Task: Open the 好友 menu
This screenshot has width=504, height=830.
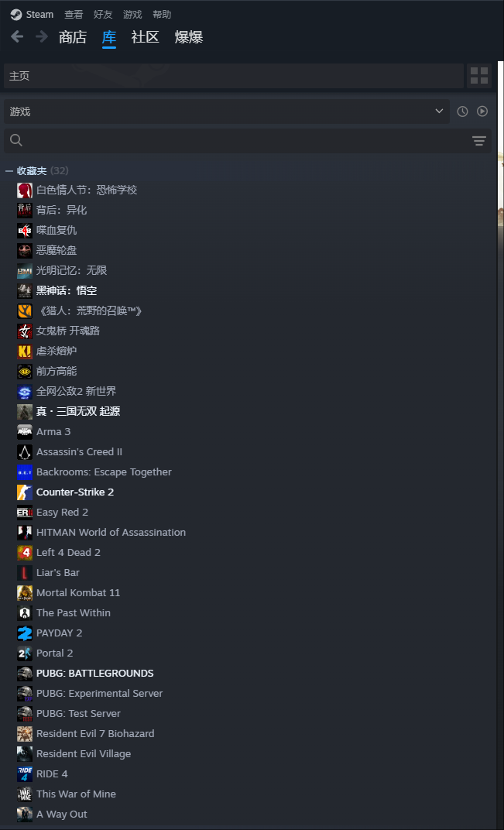Action: pyautogui.click(x=103, y=14)
